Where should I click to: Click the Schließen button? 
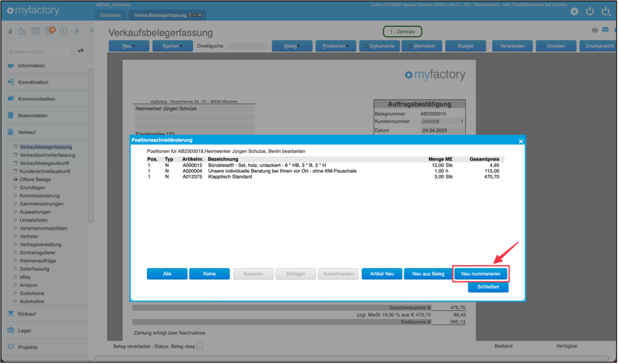(488, 287)
